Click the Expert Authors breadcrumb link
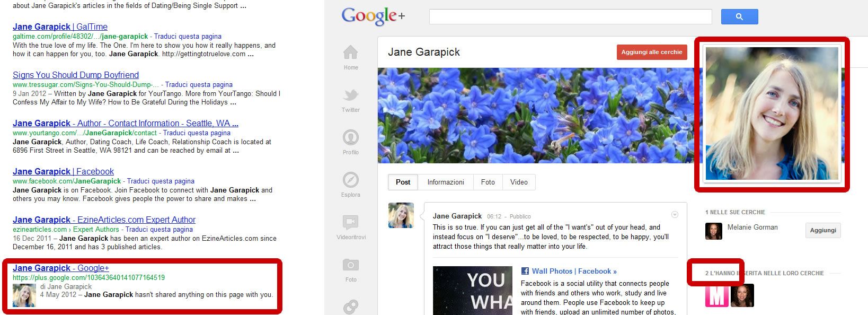This screenshot has height=315, width=868. (x=96, y=229)
